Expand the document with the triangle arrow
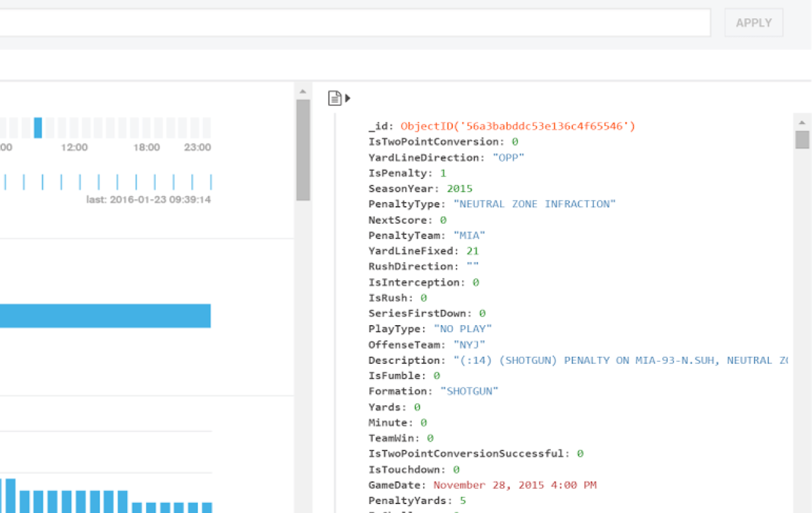Image resolution: width=812 pixels, height=513 pixels. (x=348, y=98)
